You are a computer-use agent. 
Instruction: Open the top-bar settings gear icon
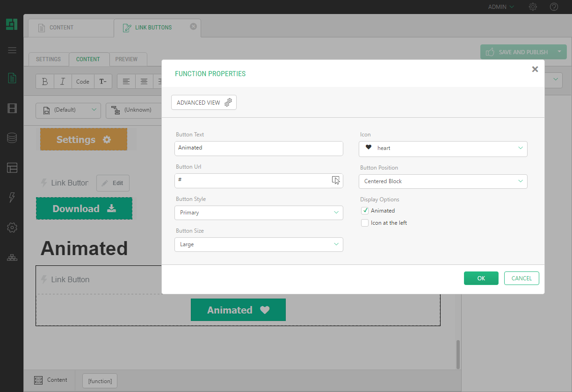pyautogui.click(x=533, y=7)
